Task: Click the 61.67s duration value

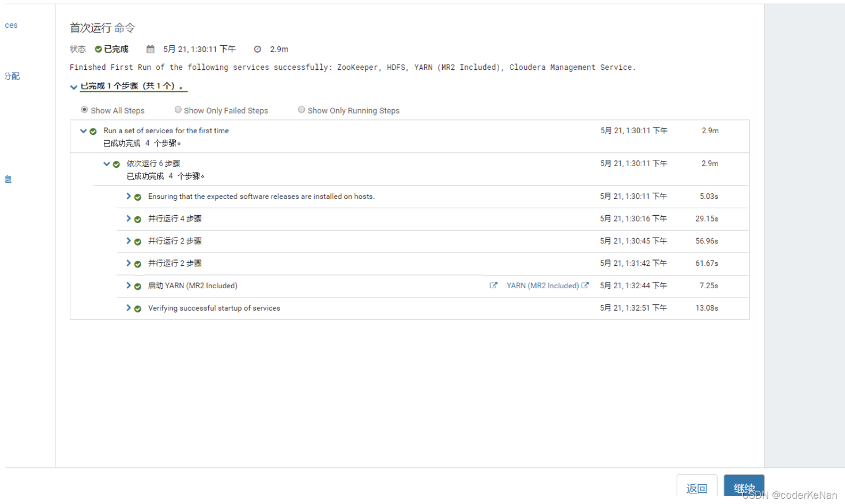Action: tap(706, 264)
